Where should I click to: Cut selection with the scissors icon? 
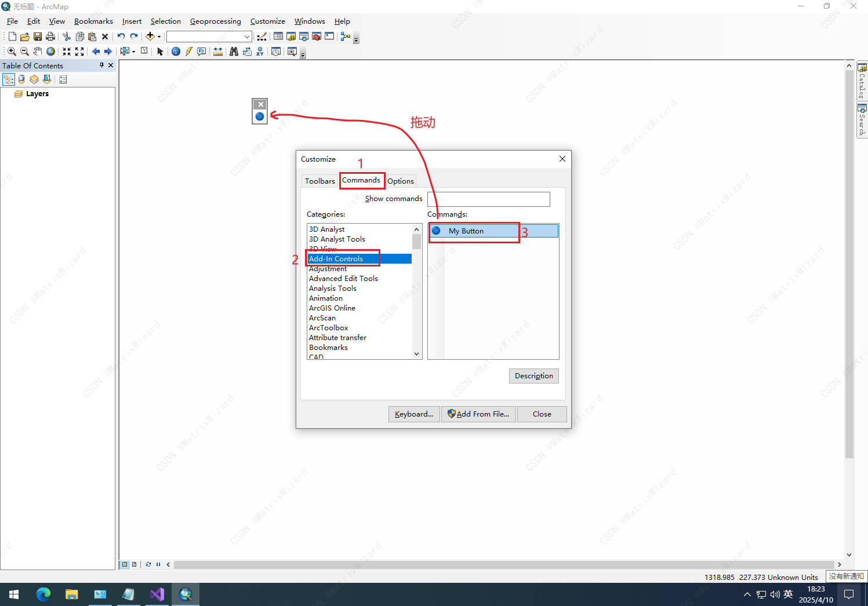click(67, 36)
